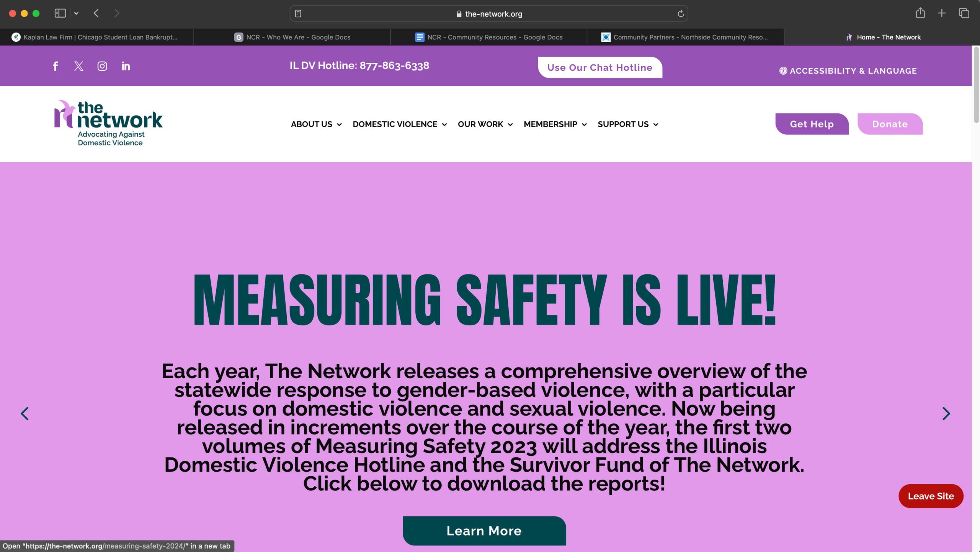
Task: Toggle Safari Reader view icon
Action: [298, 14]
